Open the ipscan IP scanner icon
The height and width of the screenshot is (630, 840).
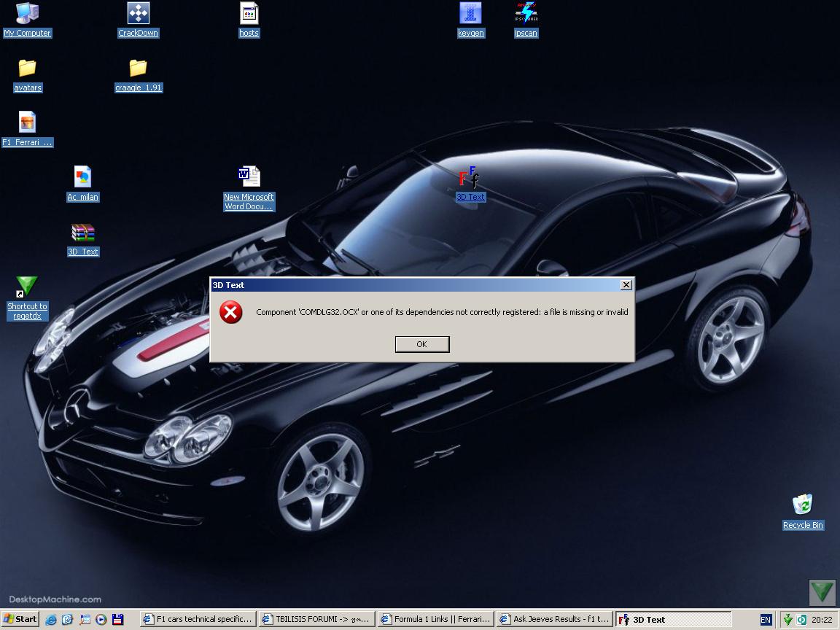[x=525, y=13]
